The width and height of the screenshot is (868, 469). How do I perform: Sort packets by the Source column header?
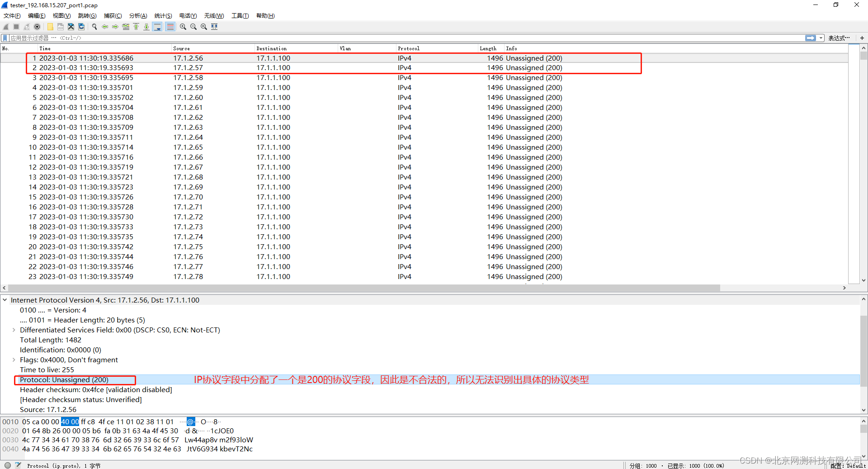tap(212, 48)
